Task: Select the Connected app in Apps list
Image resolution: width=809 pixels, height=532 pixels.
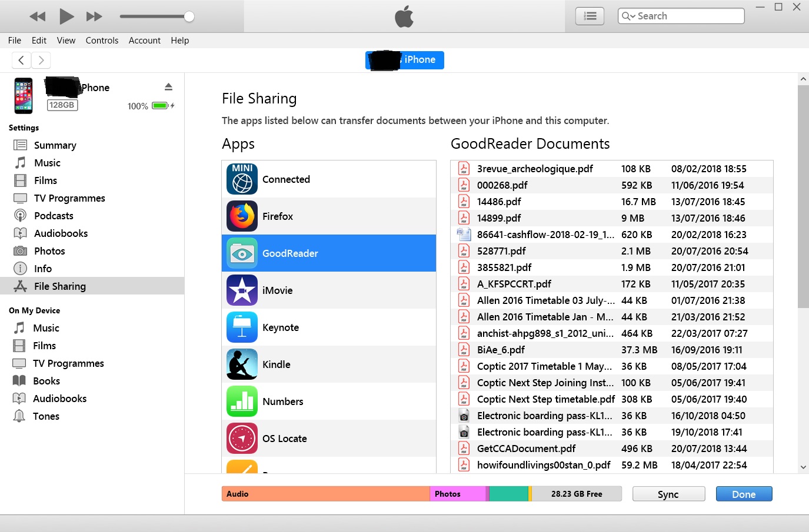Action: point(329,179)
